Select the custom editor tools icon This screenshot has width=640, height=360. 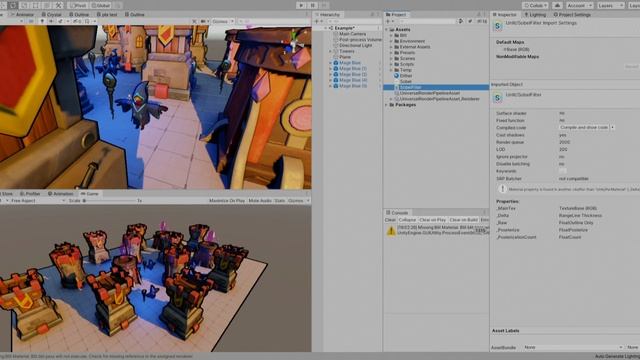pyautogui.click(x=58, y=5)
